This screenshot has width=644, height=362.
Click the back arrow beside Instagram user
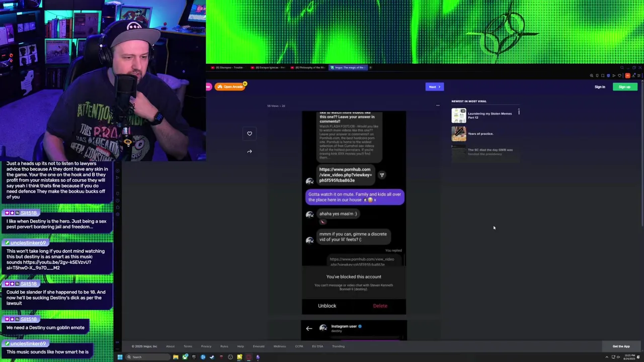[x=309, y=328]
